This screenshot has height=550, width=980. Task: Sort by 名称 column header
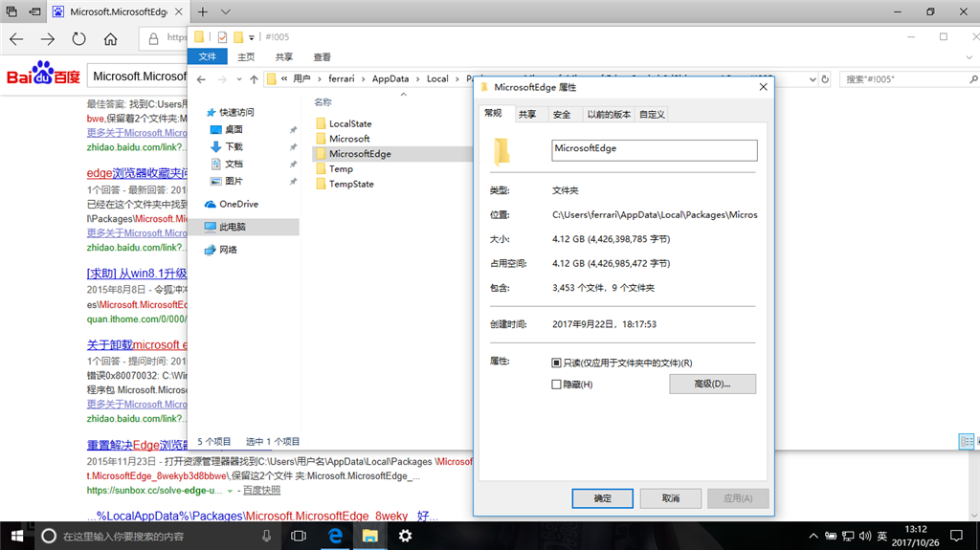pos(323,102)
